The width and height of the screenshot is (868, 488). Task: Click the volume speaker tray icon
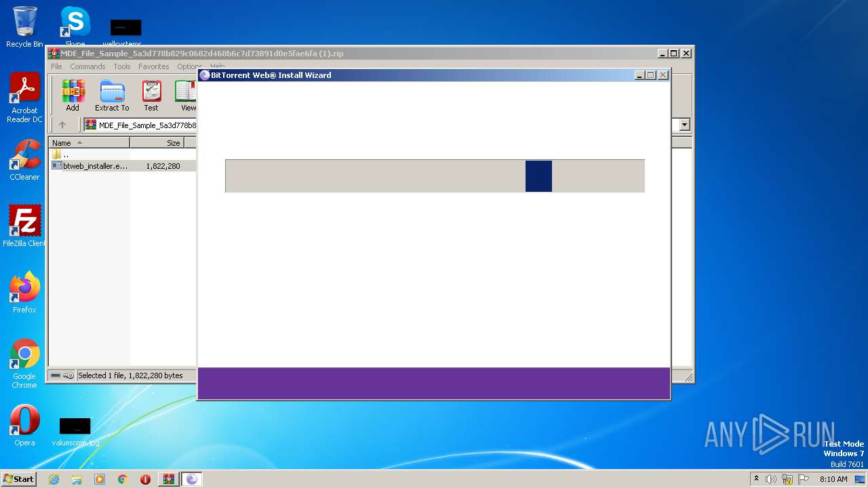pos(771,479)
